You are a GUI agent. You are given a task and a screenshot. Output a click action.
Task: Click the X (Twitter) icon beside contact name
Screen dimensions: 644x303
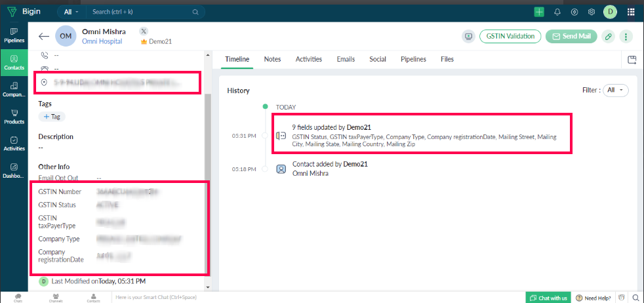tap(143, 31)
